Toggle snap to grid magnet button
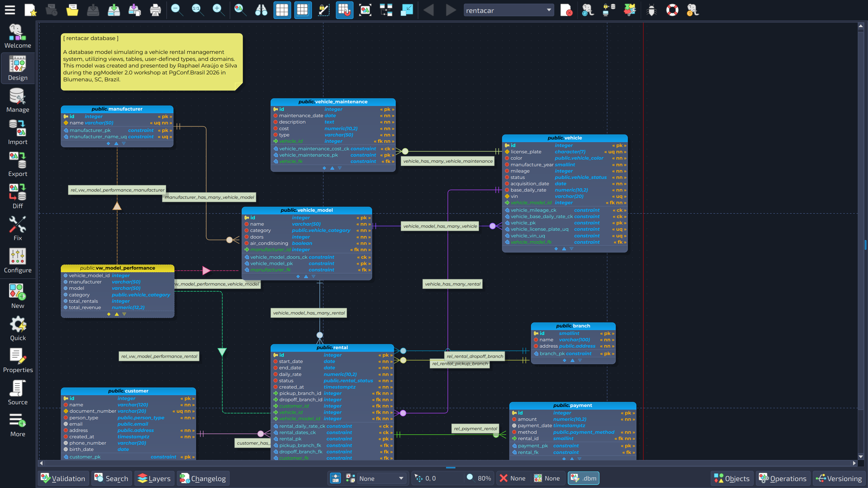 pos(344,10)
